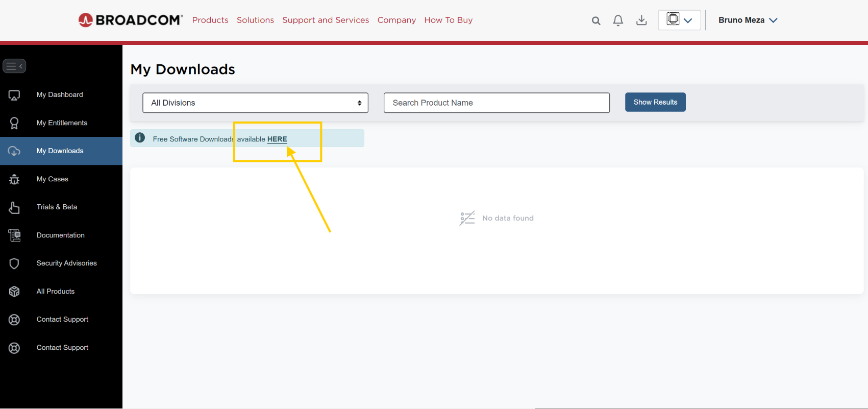Click the My Downloads cloud icon
The width and height of the screenshot is (868, 409).
14,151
